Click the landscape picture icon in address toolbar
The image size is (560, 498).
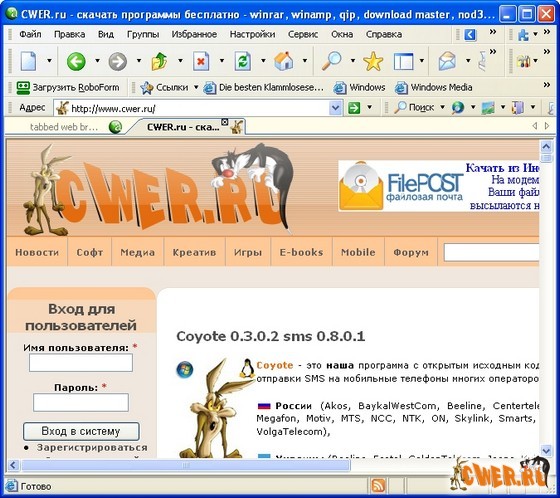488,108
